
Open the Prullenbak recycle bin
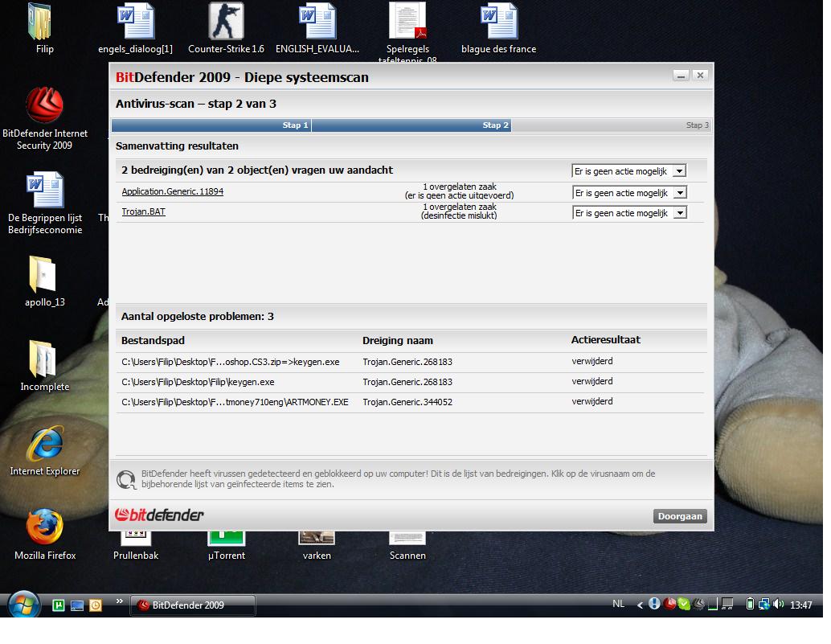tap(136, 546)
